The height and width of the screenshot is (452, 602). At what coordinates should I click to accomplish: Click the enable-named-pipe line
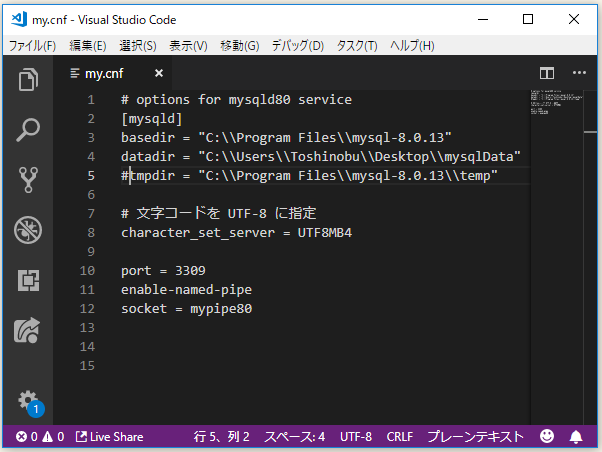pos(186,290)
